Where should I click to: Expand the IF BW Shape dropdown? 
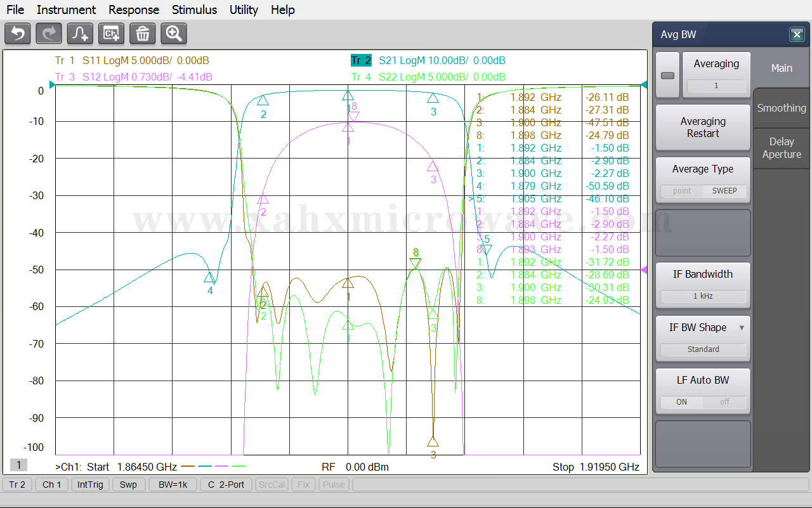click(742, 328)
